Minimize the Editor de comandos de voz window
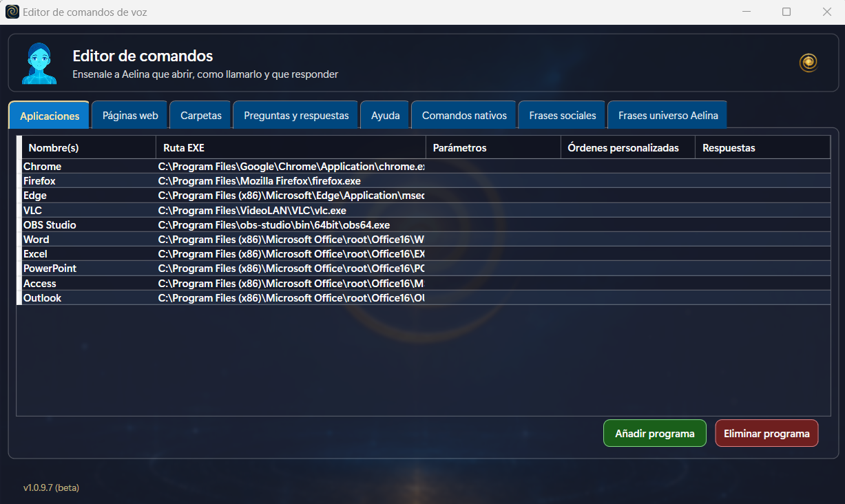Viewport: 845px width, 504px height. (x=745, y=12)
